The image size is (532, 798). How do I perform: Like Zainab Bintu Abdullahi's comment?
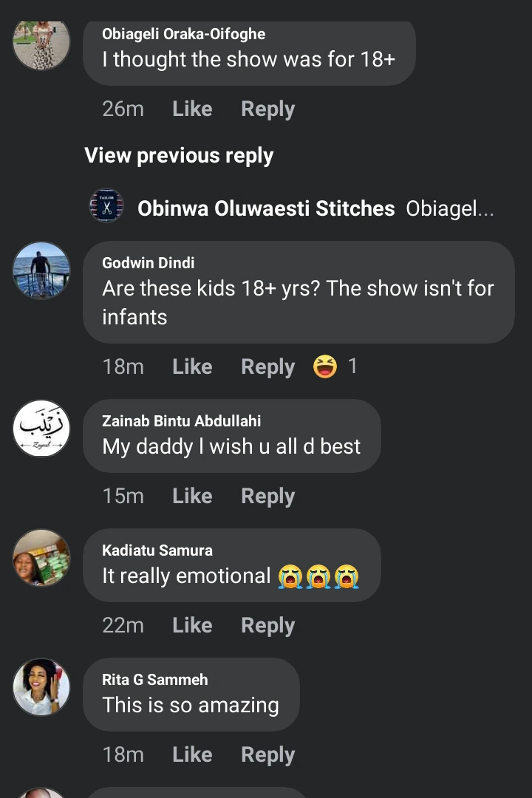click(x=192, y=497)
